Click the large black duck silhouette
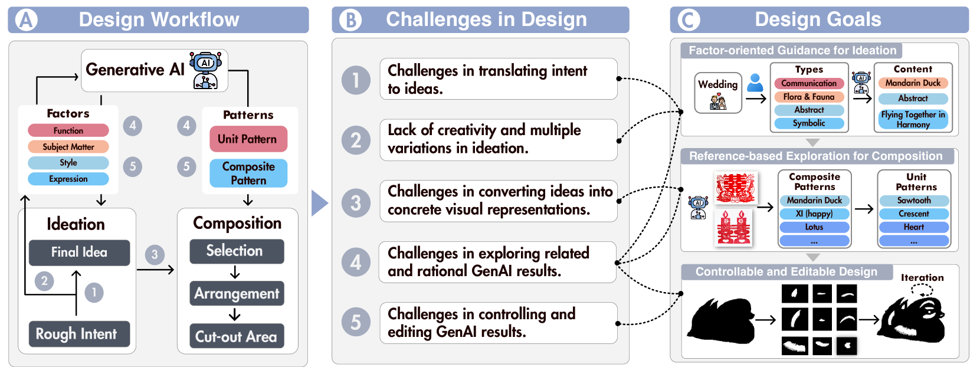Image resolution: width=980 pixels, height=367 pixels. (x=722, y=322)
